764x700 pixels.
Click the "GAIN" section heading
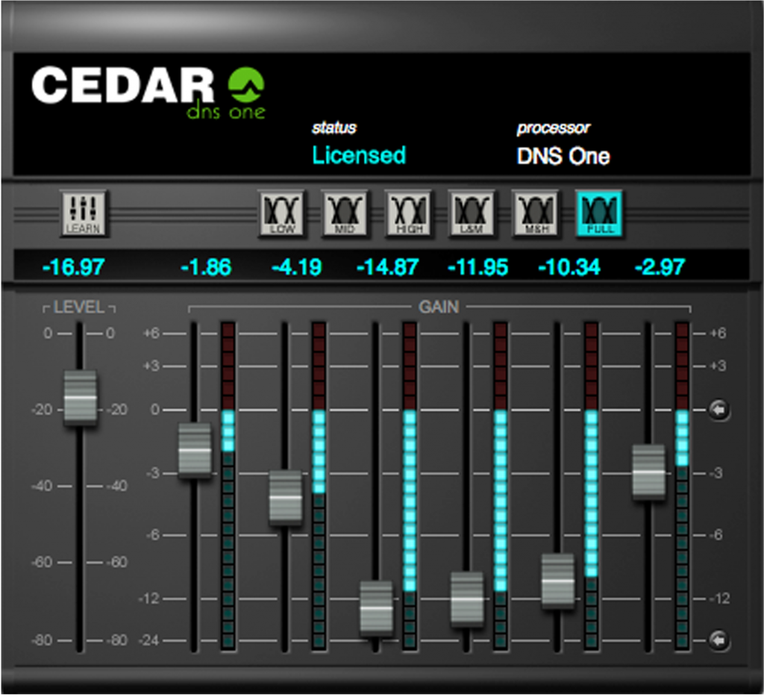coord(439,307)
